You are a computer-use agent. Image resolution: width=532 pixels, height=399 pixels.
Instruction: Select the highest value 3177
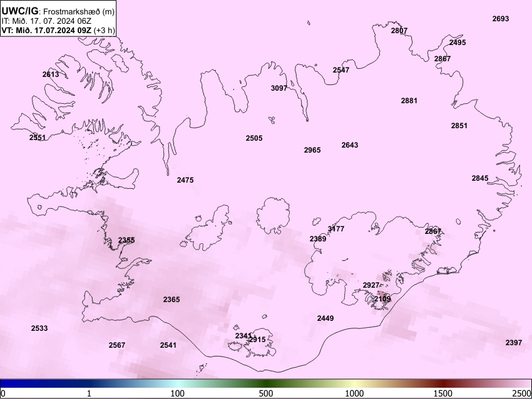(336, 229)
